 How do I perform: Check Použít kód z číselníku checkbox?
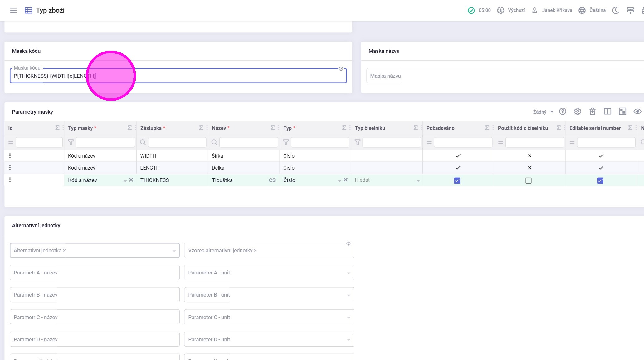[529, 180]
